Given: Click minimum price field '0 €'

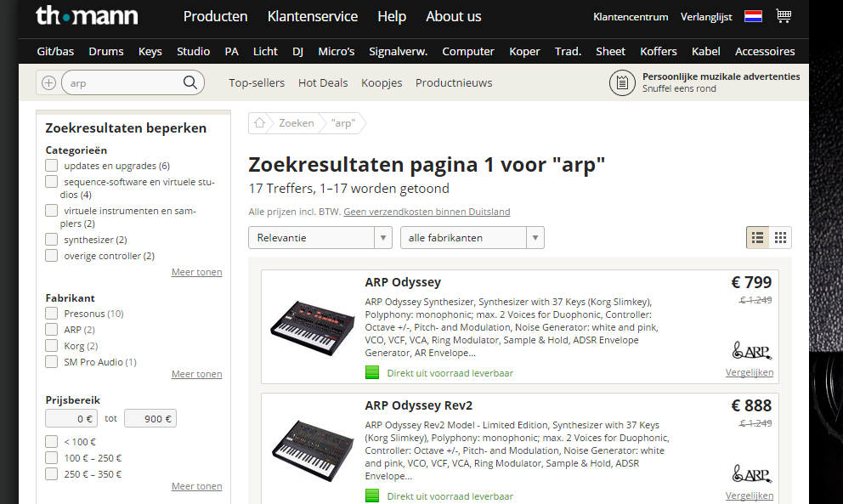Looking at the screenshot, I should 71,418.
